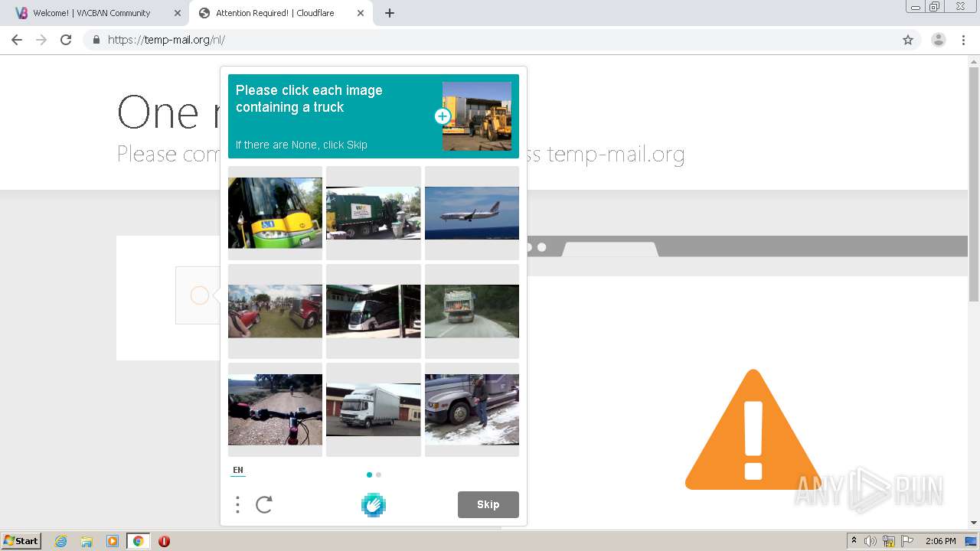The image size is (980, 551).
Task: Close the Attention Required Cloudflare tab
Action: point(361,13)
